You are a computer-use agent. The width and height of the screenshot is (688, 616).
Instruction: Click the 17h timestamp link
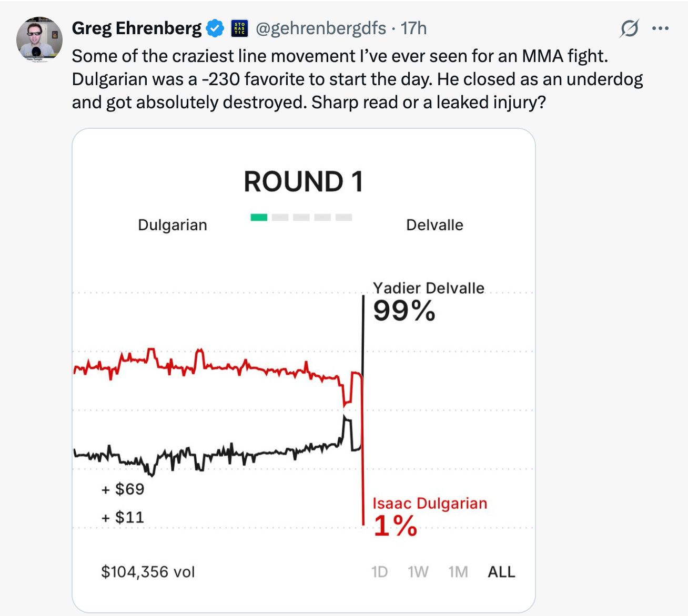tap(412, 29)
